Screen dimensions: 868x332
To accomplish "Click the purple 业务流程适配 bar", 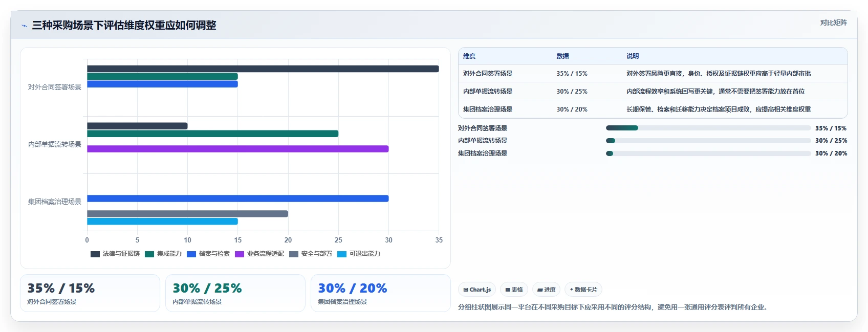I will pos(238,149).
